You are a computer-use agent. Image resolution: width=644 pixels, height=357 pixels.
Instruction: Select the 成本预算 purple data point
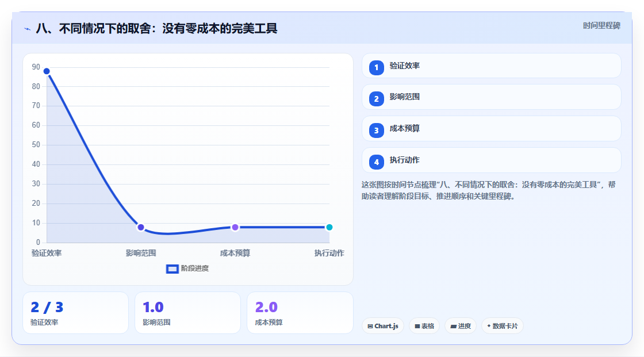tap(235, 227)
